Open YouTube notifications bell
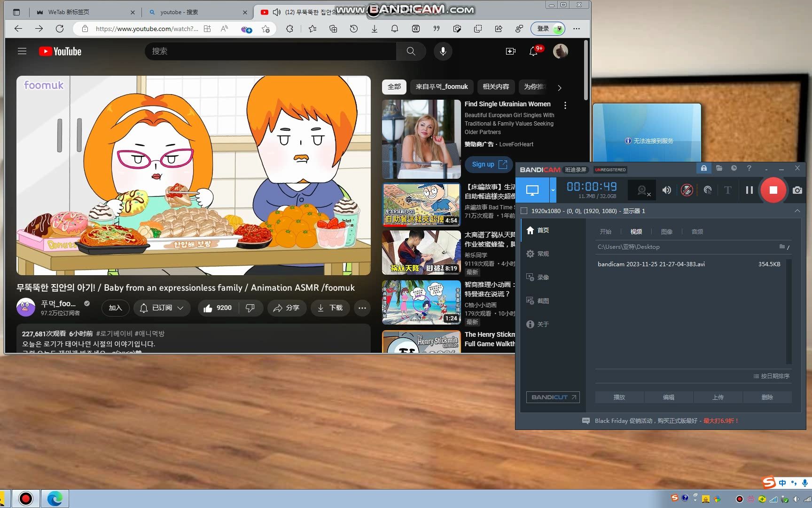The height and width of the screenshot is (508, 812). pos(533,51)
